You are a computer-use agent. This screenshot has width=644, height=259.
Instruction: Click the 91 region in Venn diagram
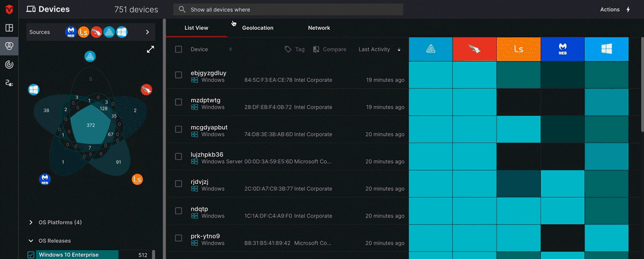click(x=118, y=162)
